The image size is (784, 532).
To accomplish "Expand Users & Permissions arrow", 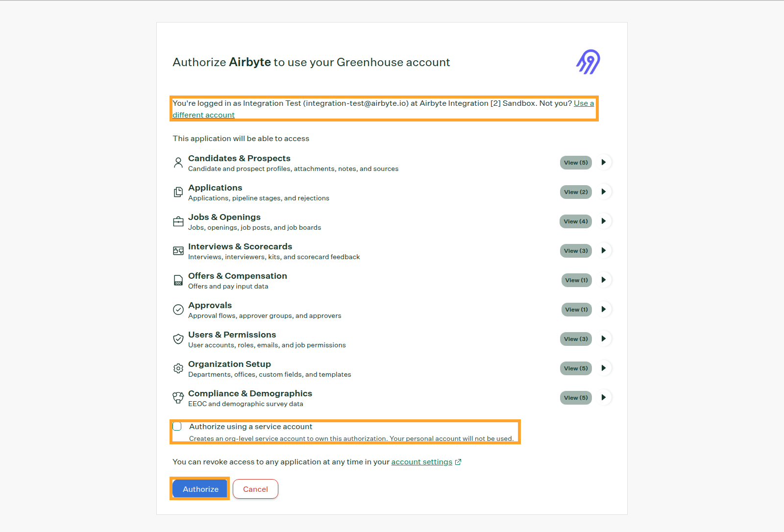I will tap(604, 339).
